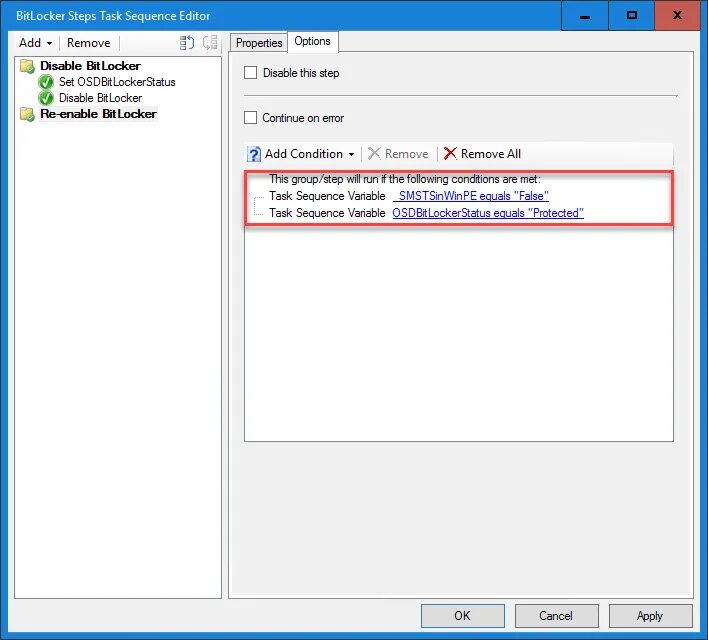Click the greyed move-down toolbar icon
Image resolution: width=708 pixels, height=640 pixels.
[x=210, y=43]
